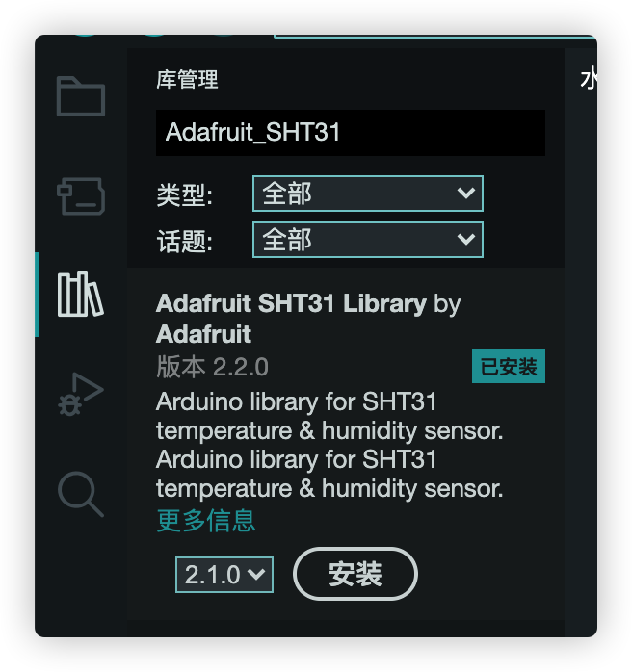632x672 pixels.
Task: Click the 安装 install button
Action: click(x=355, y=574)
